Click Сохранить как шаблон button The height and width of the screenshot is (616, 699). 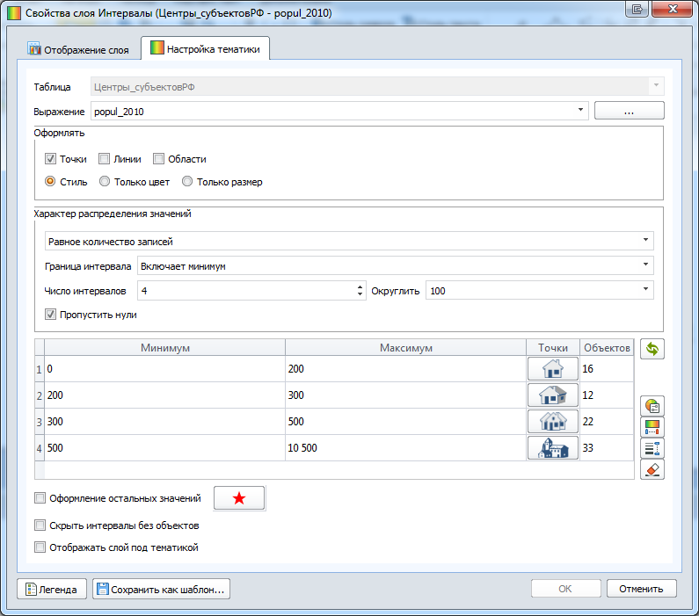tap(161, 590)
